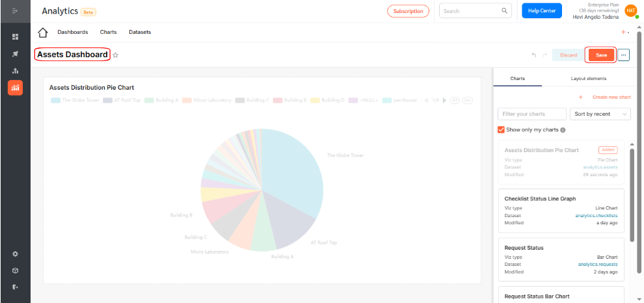Toggle the NULL legend item
This screenshot has width=644, height=303.
363,100
